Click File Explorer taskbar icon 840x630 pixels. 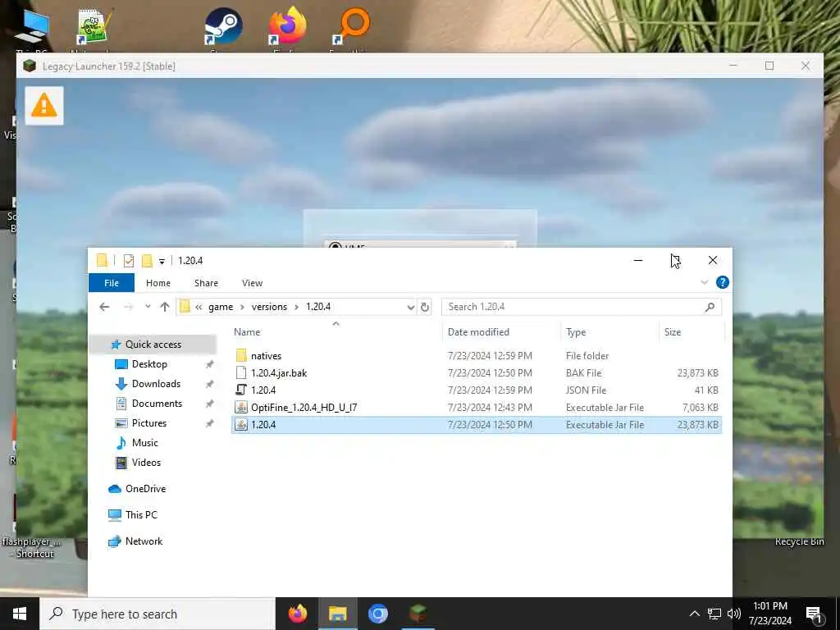point(337,614)
